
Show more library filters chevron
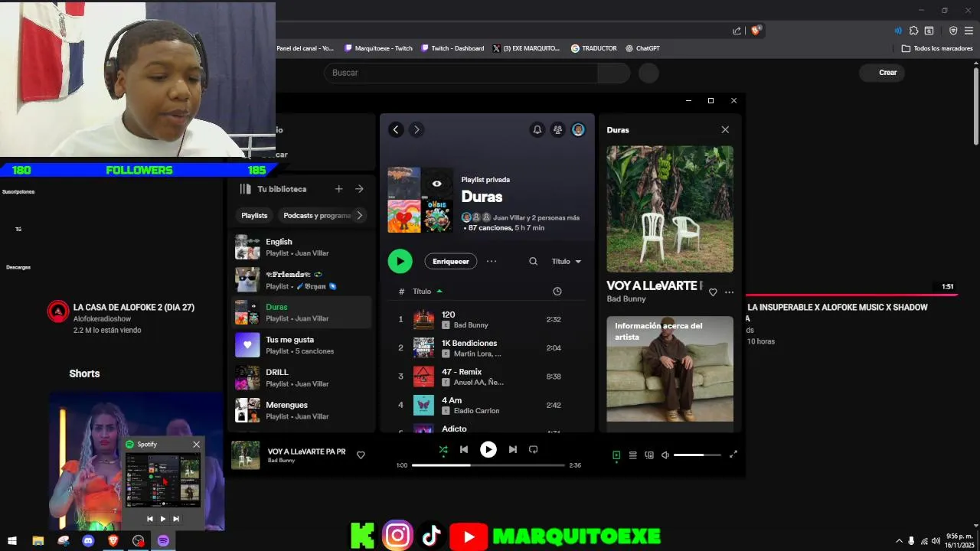(x=359, y=216)
